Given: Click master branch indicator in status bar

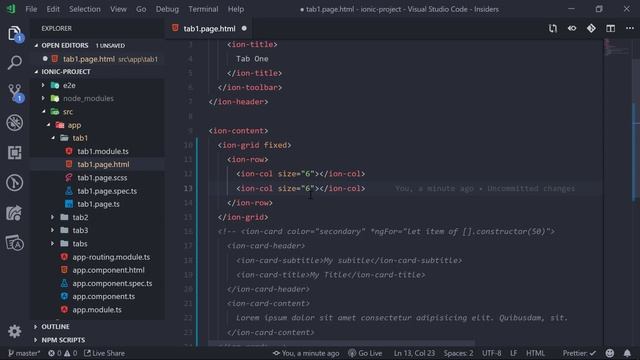Looking at the screenshot, I should coord(24,353).
